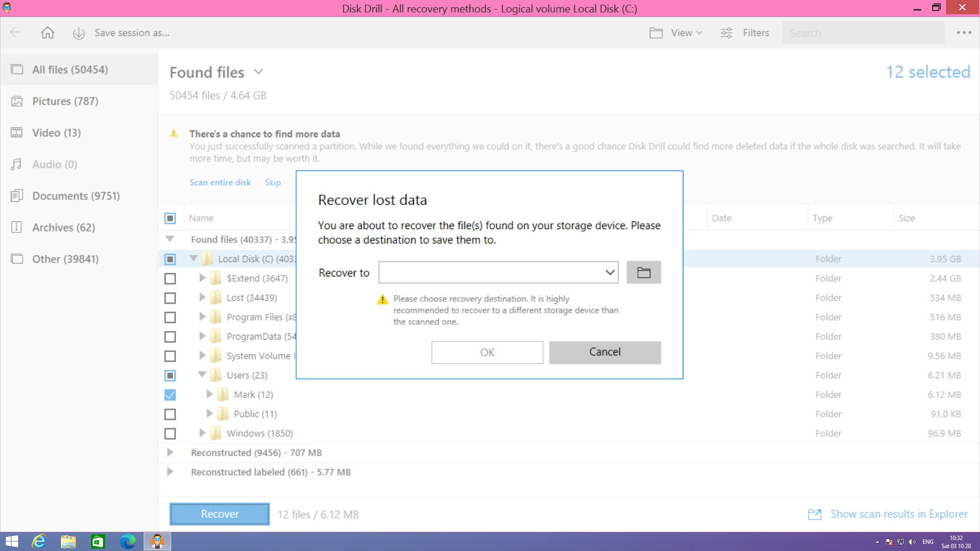Click the blue Recover button
Image resolution: width=980 pixels, height=551 pixels.
tap(220, 514)
